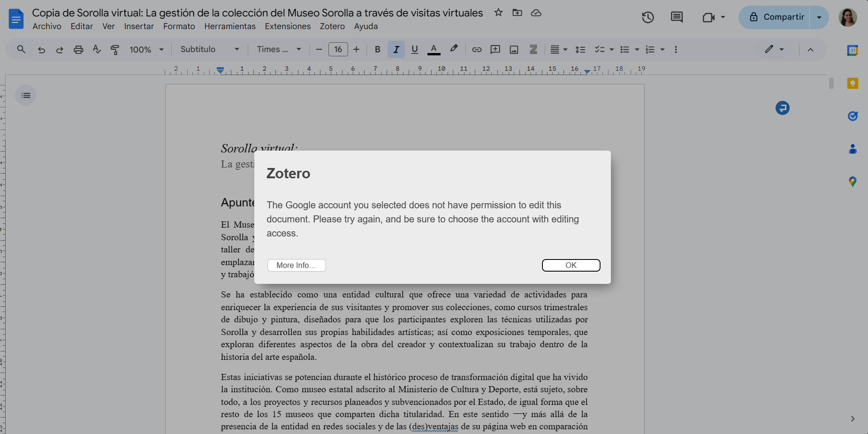Open the Formato menu
The image size is (868, 434).
(x=179, y=26)
